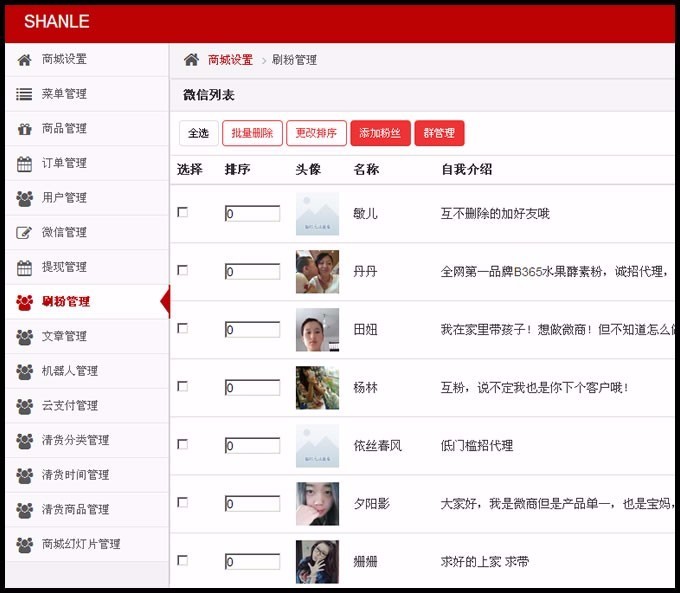Viewport: 680px width, 593px height.
Task: Click the 更改排序 button
Action: pos(317,133)
